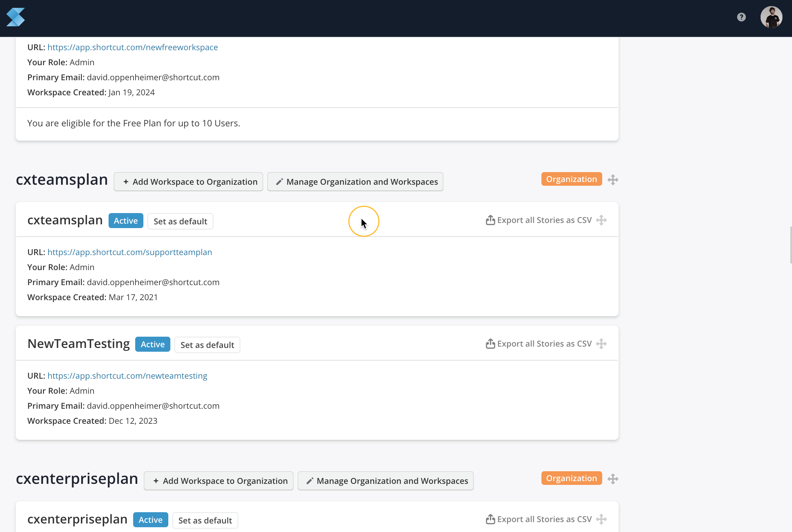This screenshot has width=792, height=532.
Task: Open the newfreeworkspace URL link
Action: click(132, 47)
